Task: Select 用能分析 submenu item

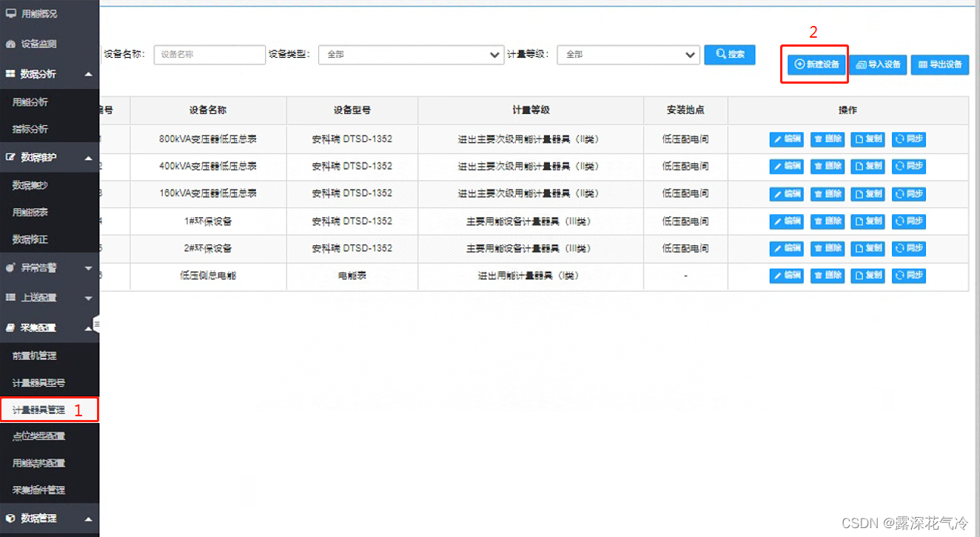Action: 50,101
